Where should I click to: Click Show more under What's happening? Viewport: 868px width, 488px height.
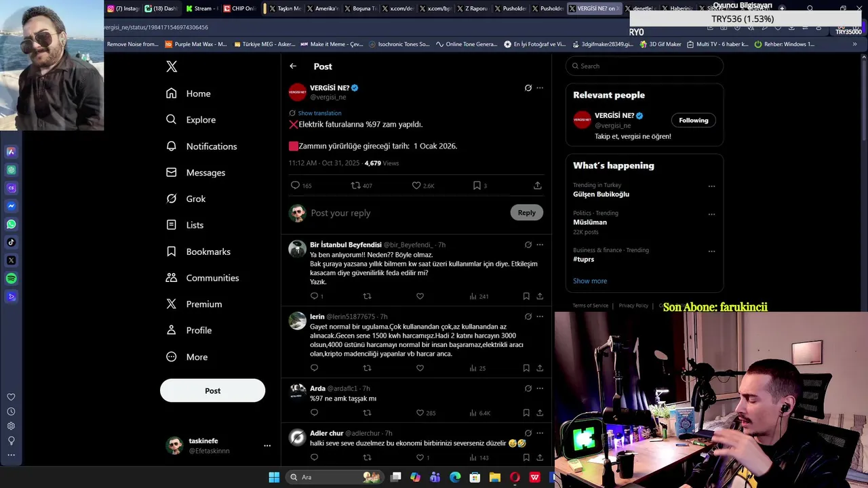(590, 281)
